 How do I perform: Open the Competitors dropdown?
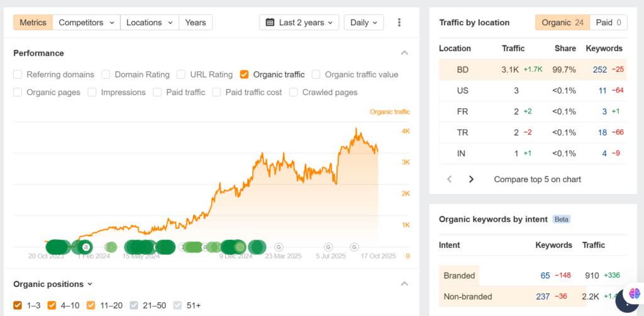[86, 23]
